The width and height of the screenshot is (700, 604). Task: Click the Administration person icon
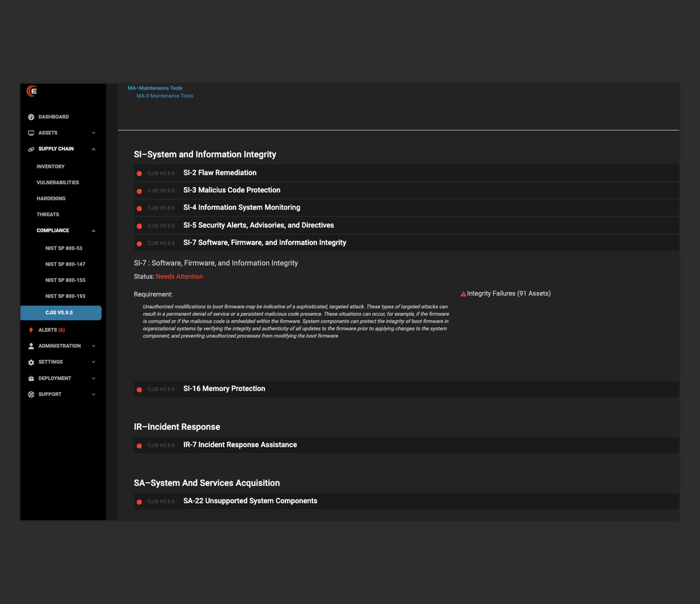click(31, 346)
